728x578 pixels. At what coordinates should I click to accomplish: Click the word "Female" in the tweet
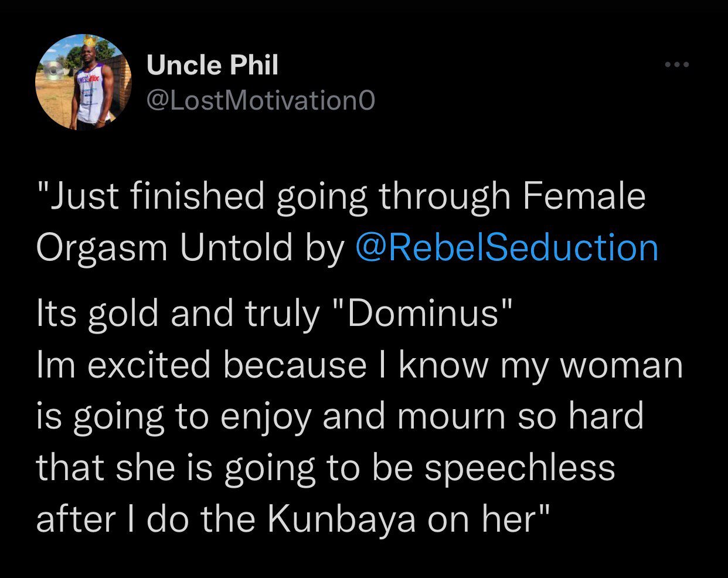coord(584,196)
